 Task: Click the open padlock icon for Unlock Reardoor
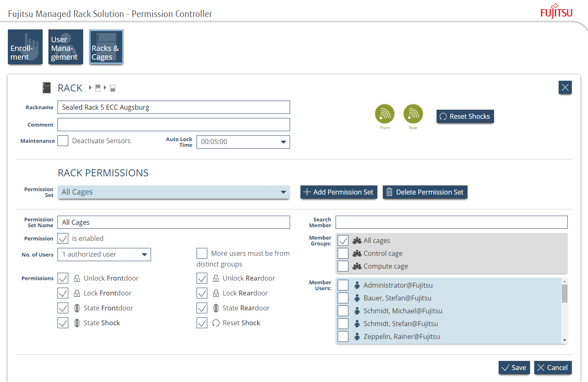[x=216, y=278]
